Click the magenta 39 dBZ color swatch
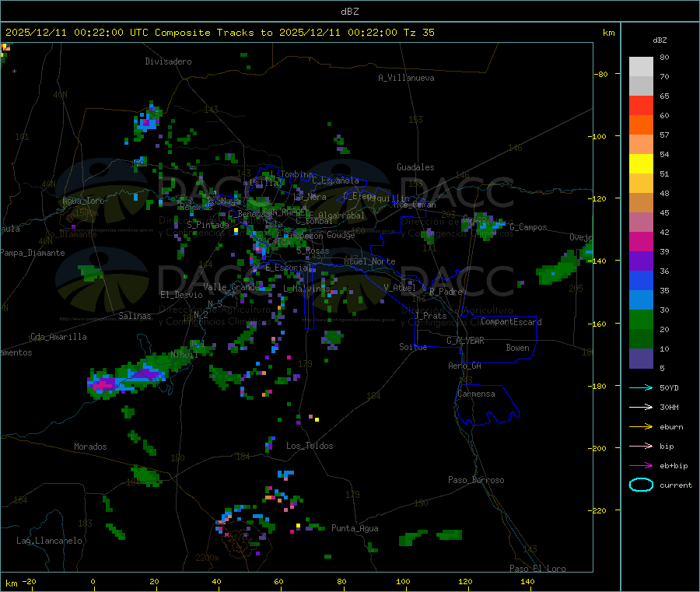The height and width of the screenshot is (592, 700). click(x=641, y=241)
